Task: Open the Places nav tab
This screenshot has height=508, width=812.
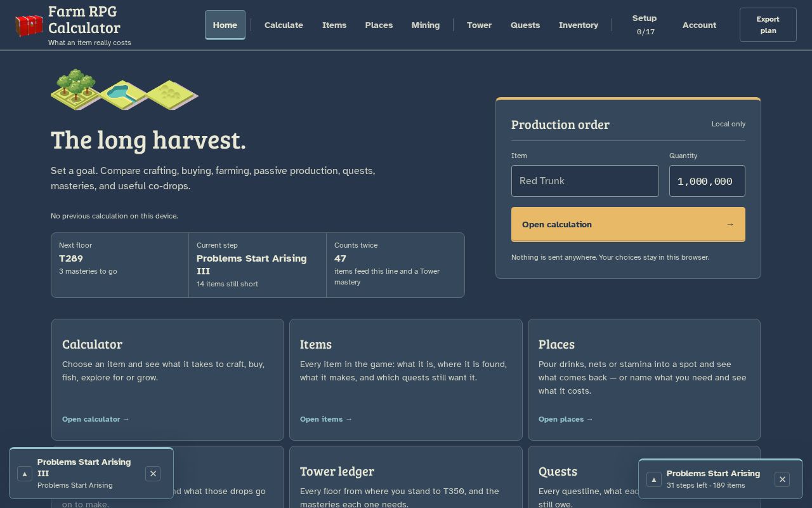Action: click(379, 25)
